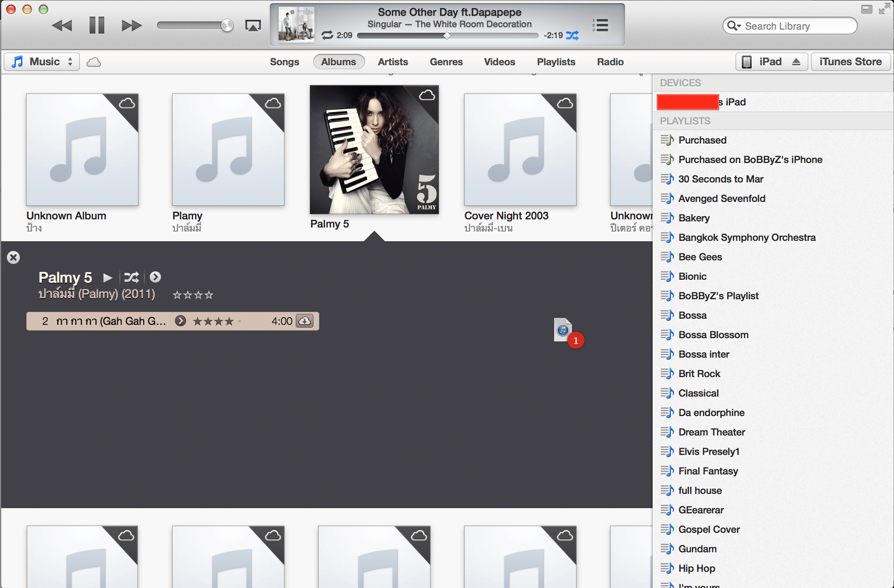Rate the Palmy 5 album stars
Image resolution: width=894 pixels, height=588 pixels.
coord(193,295)
